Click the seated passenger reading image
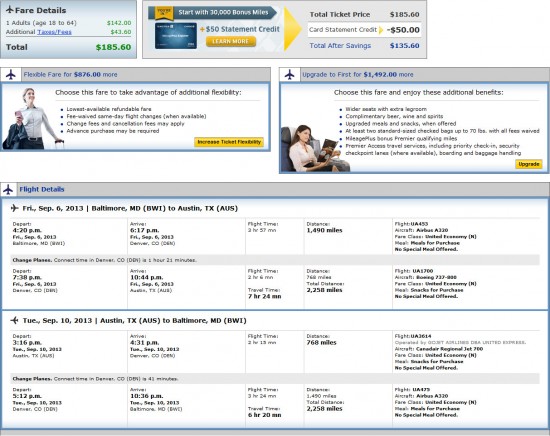 coord(316,148)
